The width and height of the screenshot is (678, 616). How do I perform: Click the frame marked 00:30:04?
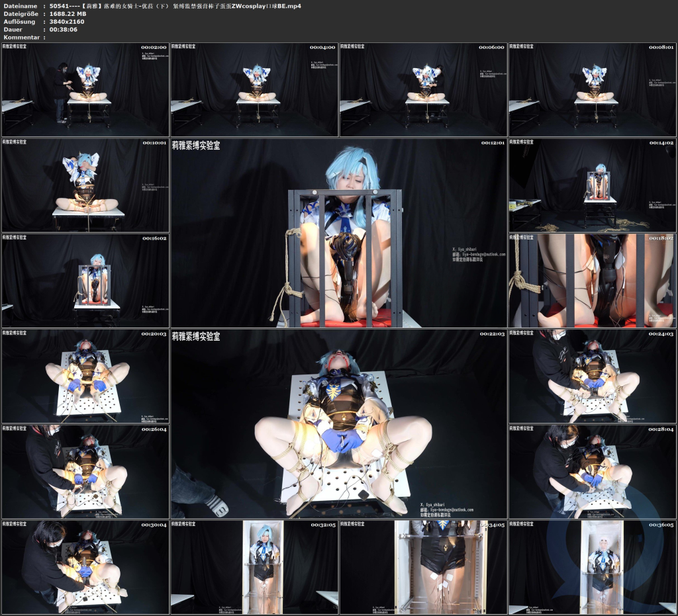(x=85, y=567)
